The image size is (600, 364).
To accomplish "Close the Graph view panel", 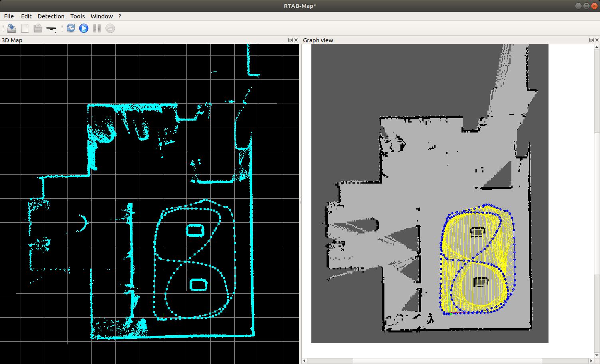I will (x=597, y=40).
